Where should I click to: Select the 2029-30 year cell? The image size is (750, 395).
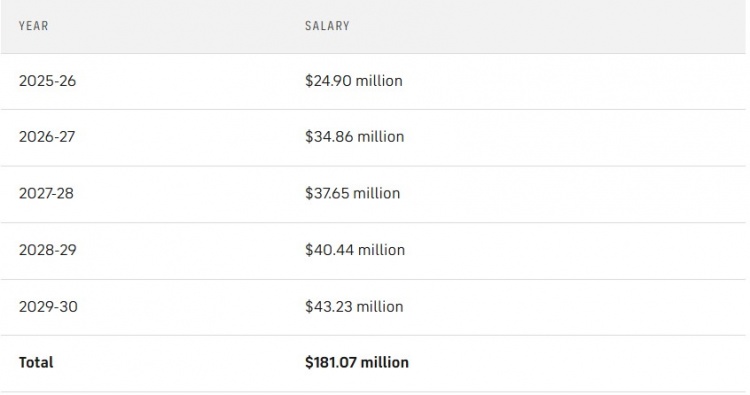coord(48,307)
